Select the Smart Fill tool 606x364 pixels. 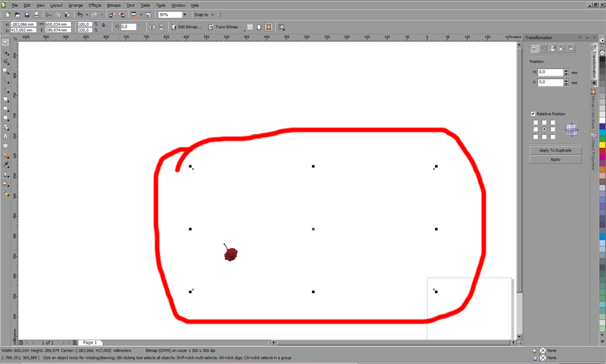5,89
